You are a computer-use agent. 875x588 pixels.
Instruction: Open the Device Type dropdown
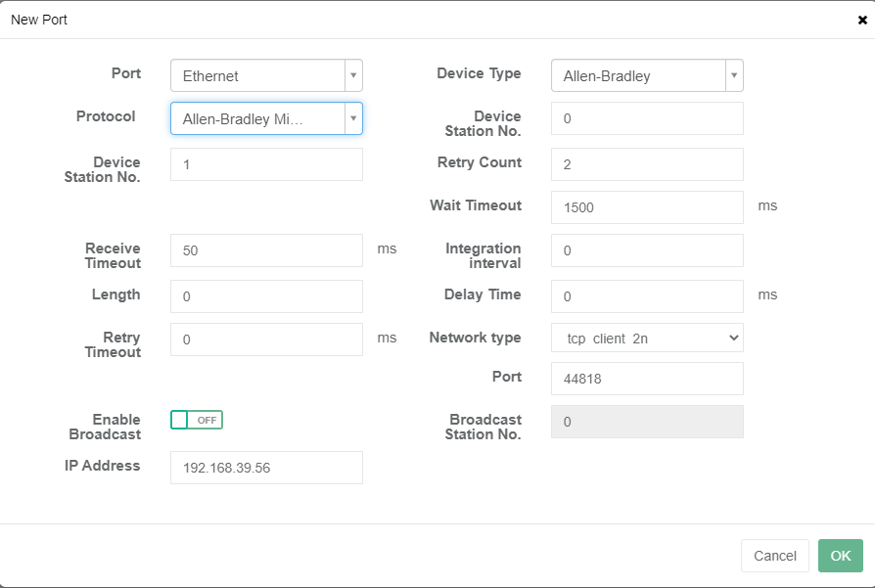coord(647,75)
